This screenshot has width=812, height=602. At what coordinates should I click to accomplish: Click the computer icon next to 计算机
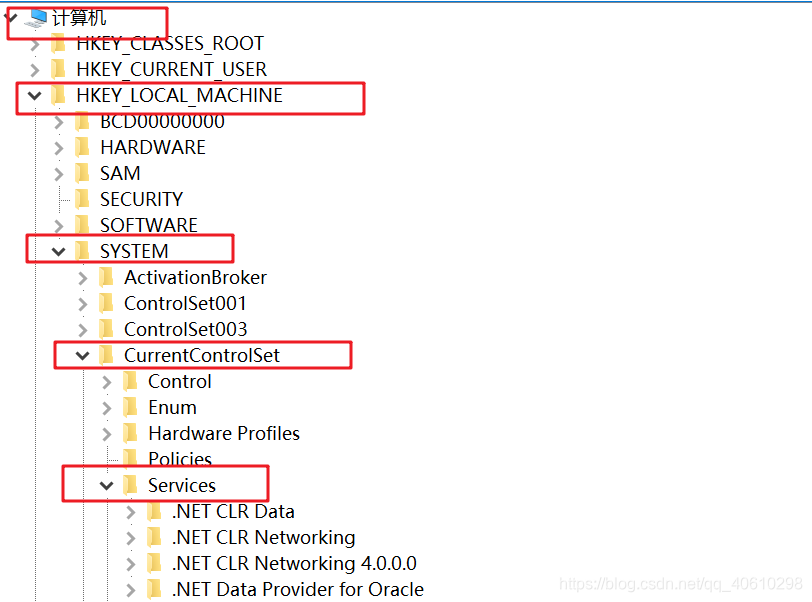coord(36,19)
